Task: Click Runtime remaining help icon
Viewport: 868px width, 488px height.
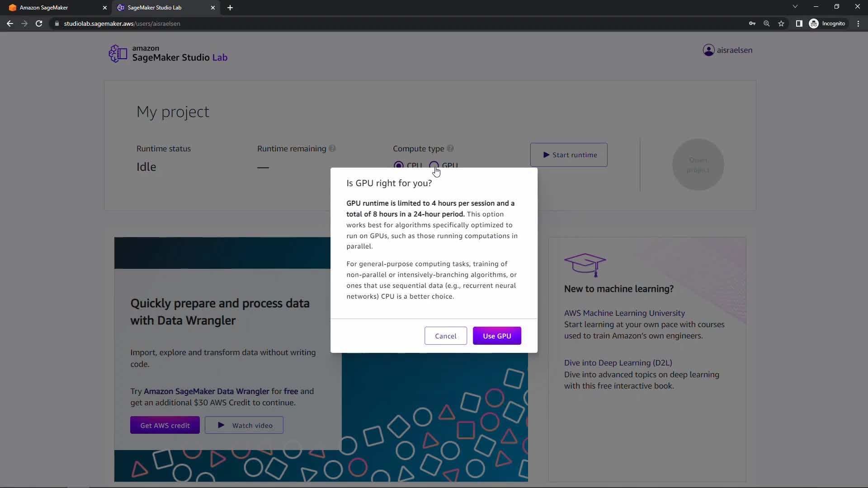Action: coord(332,149)
